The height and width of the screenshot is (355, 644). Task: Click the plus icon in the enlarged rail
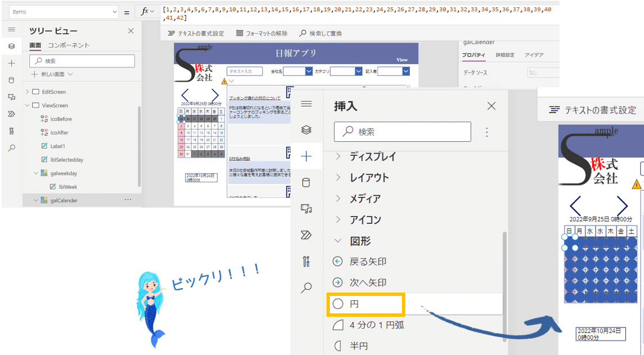[x=306, y=156]
